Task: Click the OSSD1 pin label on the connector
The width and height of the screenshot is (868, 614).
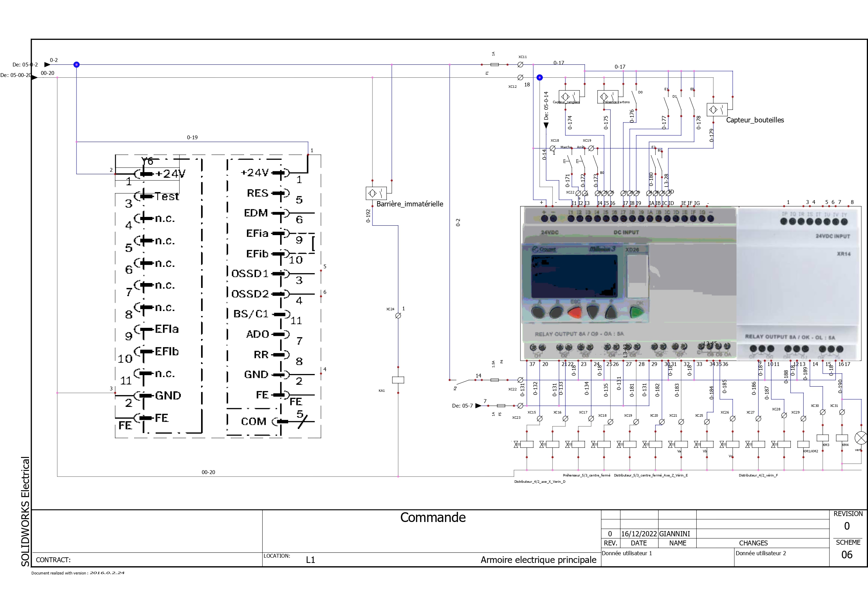Action: click(250, 274)
